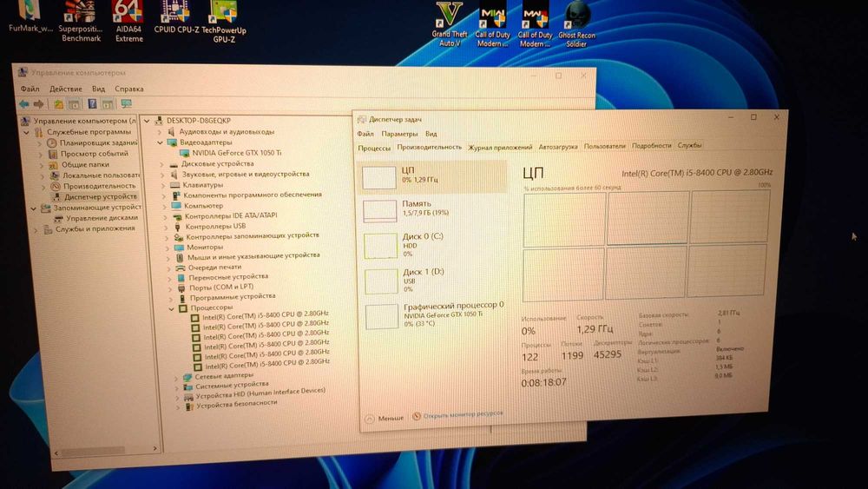Select the ЦП performance thumbnail in Task Manager
Image resolution: width=868 pixels, height=489 pixels.
433,177
